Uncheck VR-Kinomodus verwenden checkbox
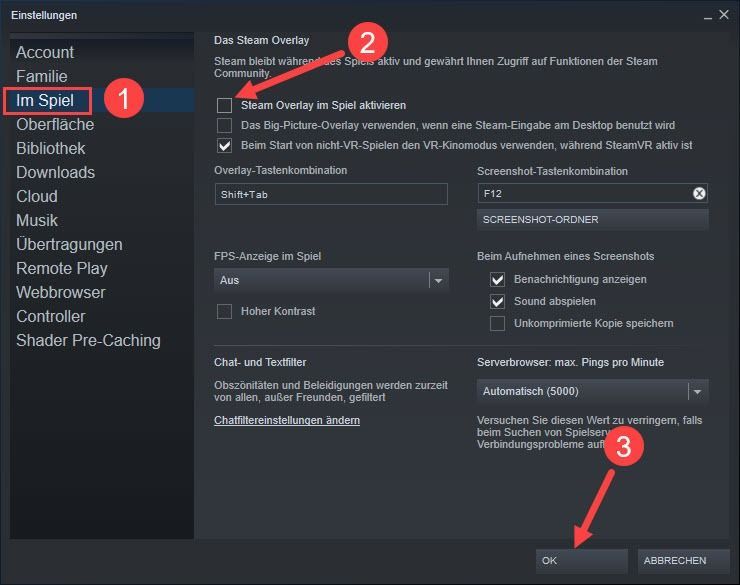Image resolution: width=740 pixels, height=585 pixels. click(225, 145)
